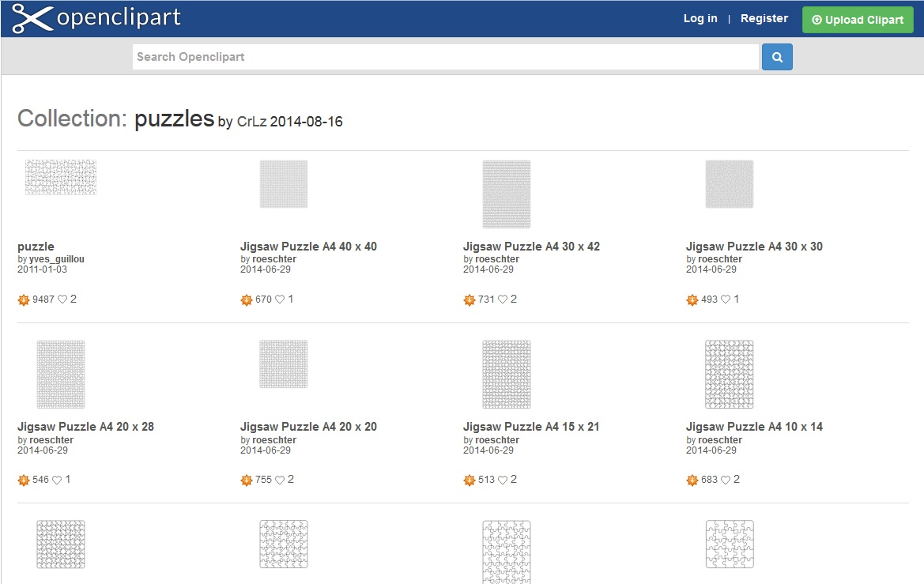
Task: Open roeschter link under 10 x 14 puzzle
Action: (x=720, y=440)
